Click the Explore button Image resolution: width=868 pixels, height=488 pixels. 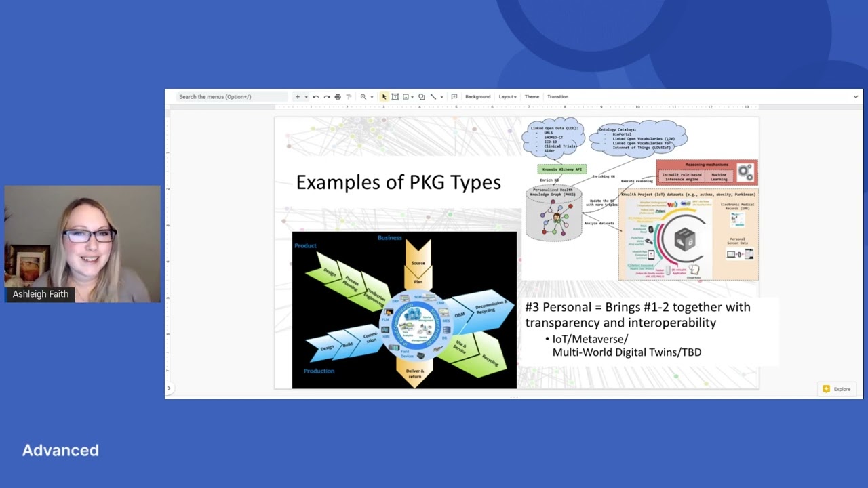click(x=837, y=389)
